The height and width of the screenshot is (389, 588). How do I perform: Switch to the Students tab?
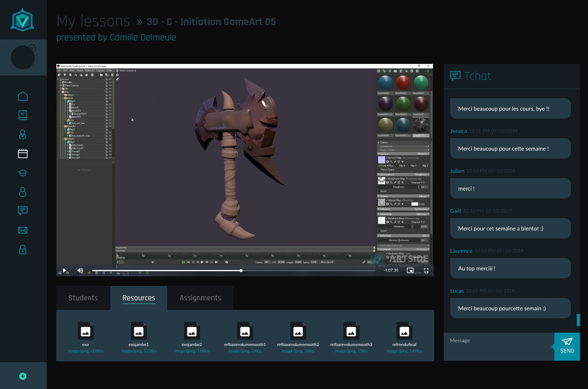point(83,298)
